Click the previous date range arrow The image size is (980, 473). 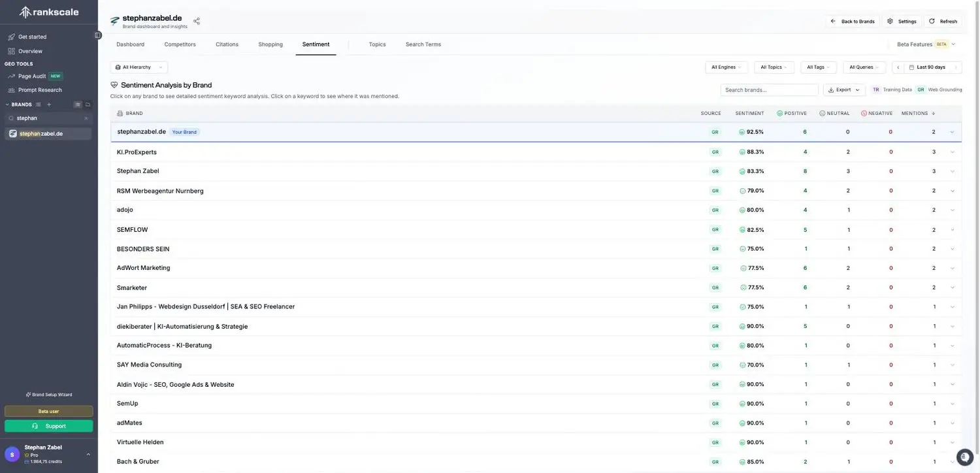click(898, 67)
